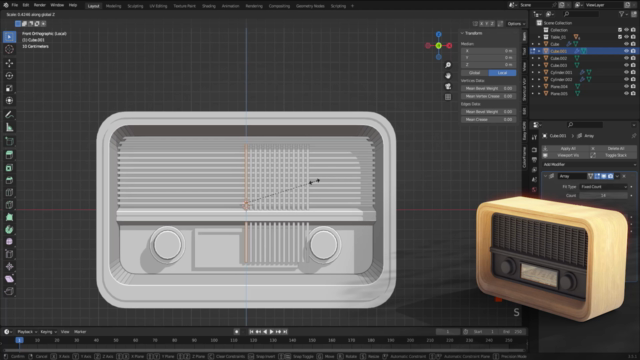Pick the Measure tool
The image size is (640, 360).
[x=9, y=127]
